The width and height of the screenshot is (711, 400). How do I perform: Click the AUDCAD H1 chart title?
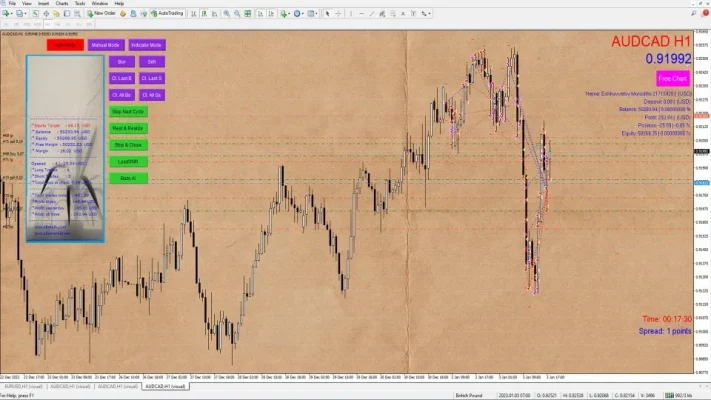651,41
